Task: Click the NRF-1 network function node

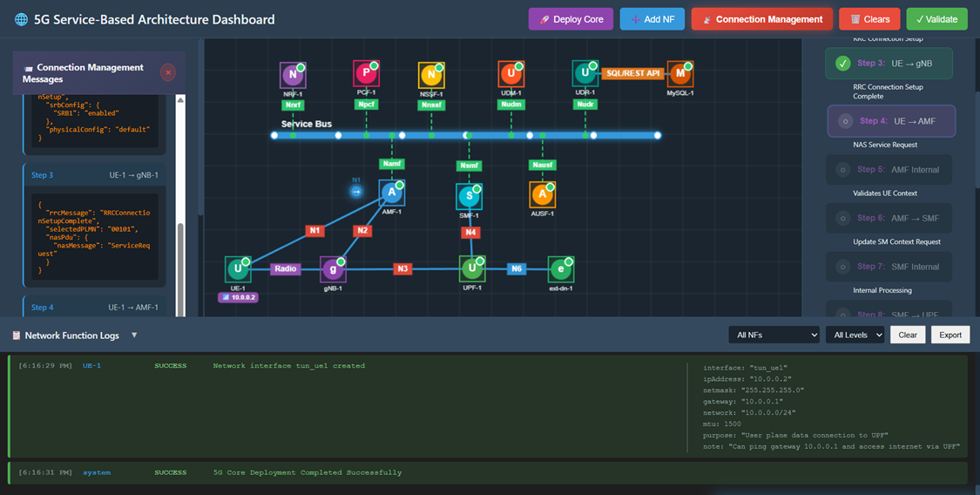Action: [x=293, y=76]
